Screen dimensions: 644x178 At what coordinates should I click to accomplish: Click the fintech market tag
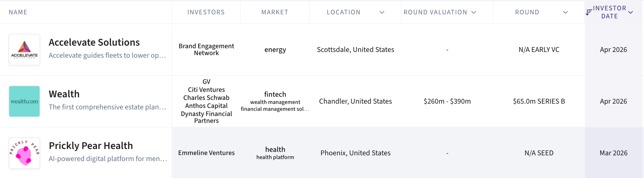tap(275, 94)
